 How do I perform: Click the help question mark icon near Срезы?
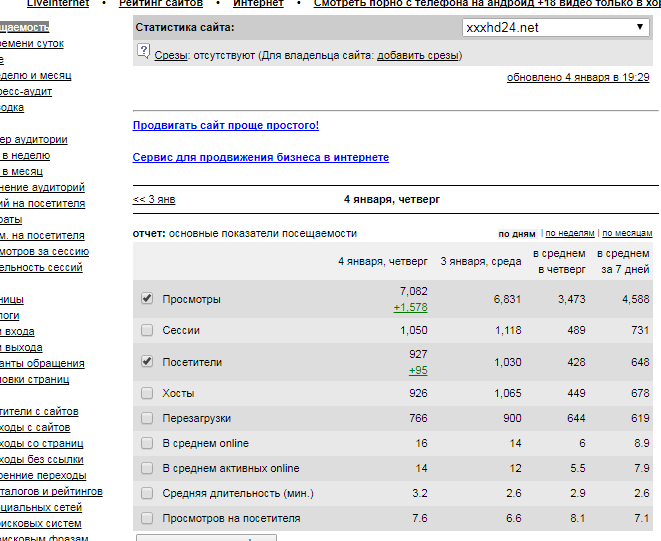(x=143, y=56)
